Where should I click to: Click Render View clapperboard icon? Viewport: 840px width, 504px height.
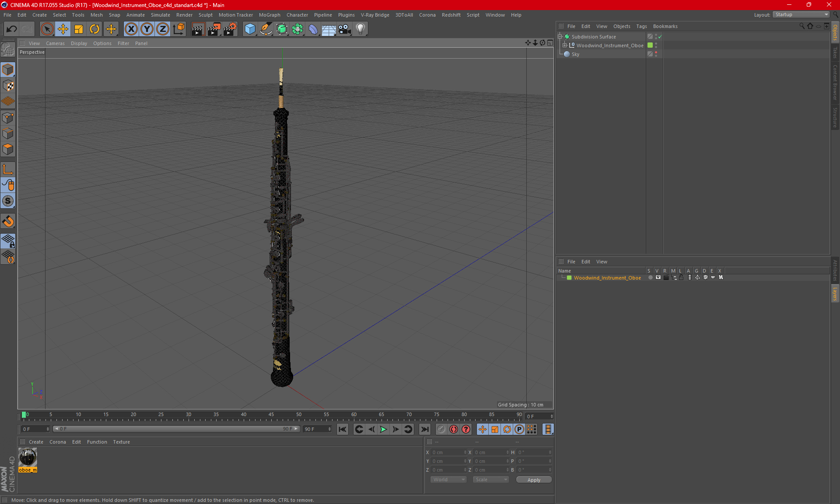click(x=198, y=29)
